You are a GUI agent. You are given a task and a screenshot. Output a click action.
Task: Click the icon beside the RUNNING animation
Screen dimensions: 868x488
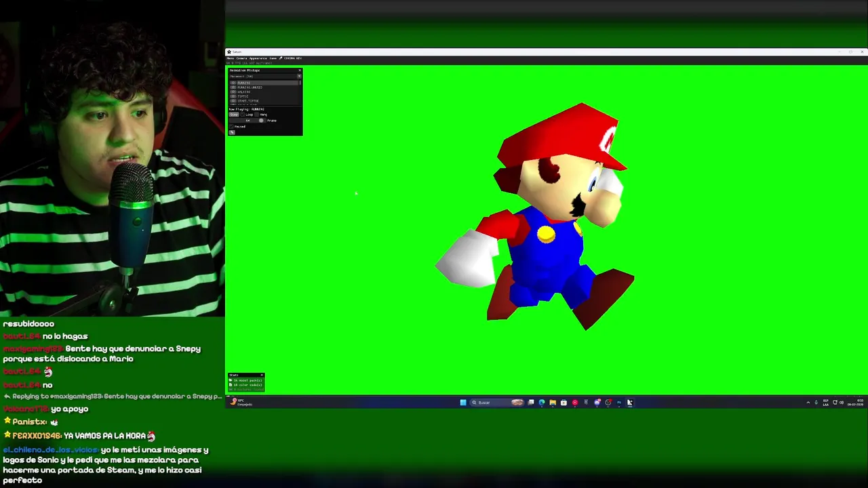233,83
